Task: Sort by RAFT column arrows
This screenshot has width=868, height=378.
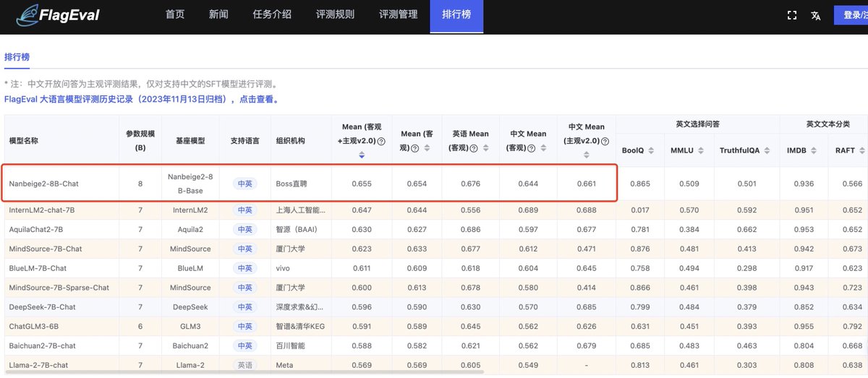Action: pos(861,150)
